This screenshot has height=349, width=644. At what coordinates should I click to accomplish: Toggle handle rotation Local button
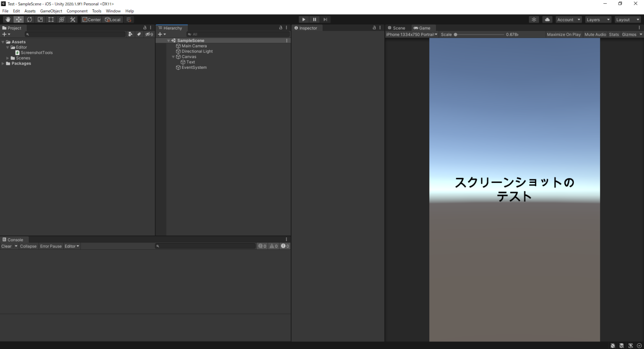tap(112, 20)
